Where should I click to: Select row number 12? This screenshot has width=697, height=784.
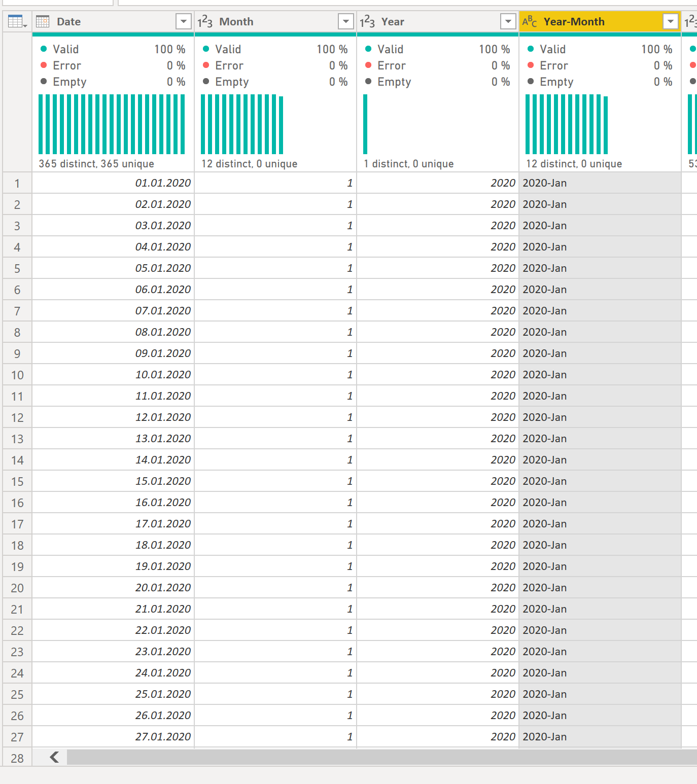coord(17,417)
